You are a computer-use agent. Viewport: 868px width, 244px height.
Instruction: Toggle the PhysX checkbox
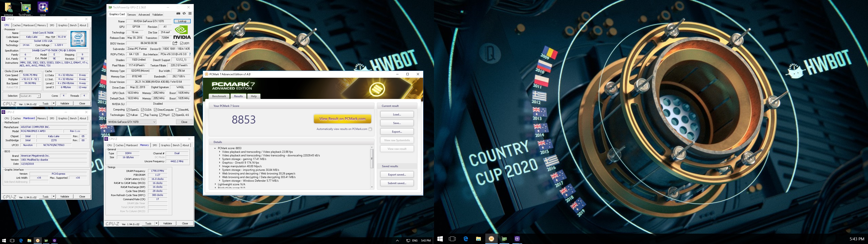tap(161, 115)
